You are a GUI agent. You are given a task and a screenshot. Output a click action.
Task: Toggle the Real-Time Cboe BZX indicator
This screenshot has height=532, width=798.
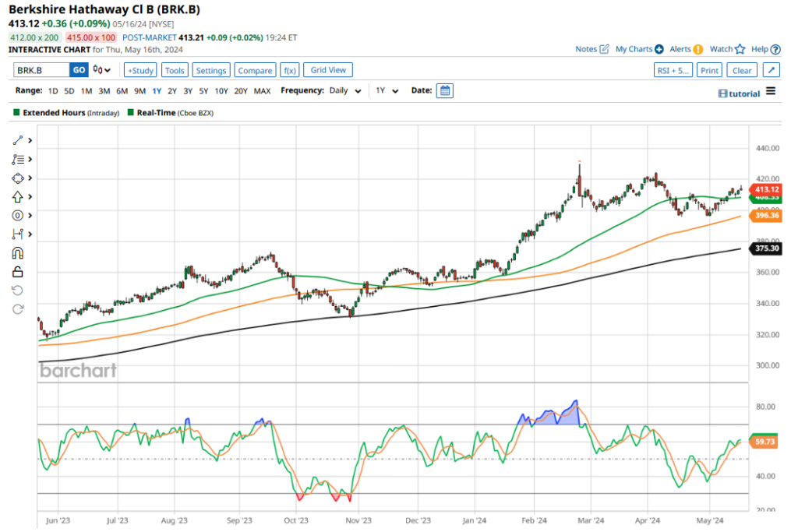click(131, 113)
